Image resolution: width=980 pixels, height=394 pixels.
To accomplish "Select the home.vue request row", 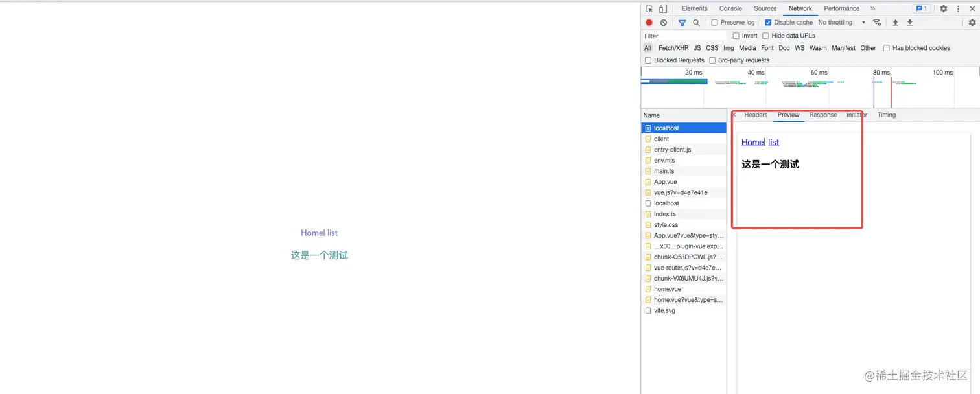I will [x=684, y=289].
